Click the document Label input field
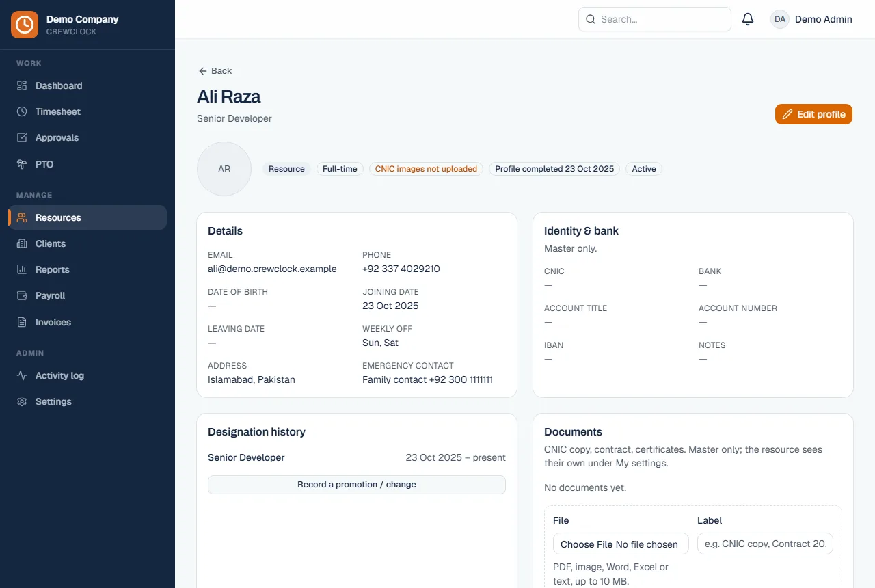The image size is (875, 588). point(765,544)
